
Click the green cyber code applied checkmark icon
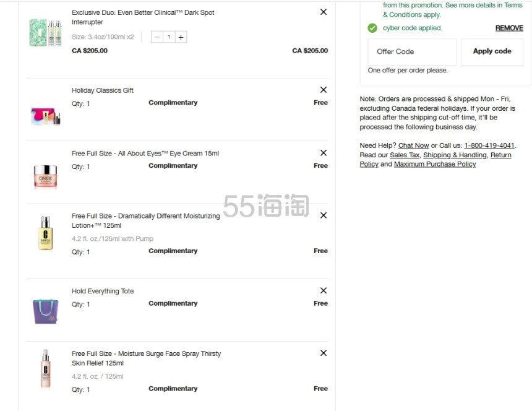(x=372, y=28)
